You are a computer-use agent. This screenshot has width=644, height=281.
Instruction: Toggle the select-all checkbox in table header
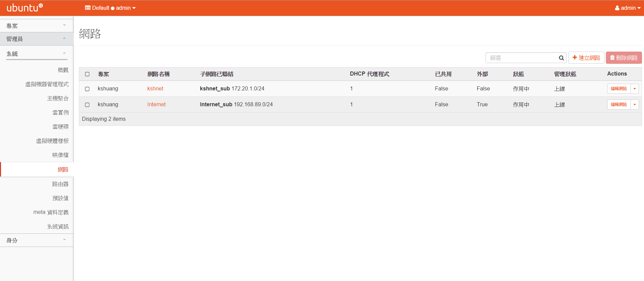(x=87, y=74)
